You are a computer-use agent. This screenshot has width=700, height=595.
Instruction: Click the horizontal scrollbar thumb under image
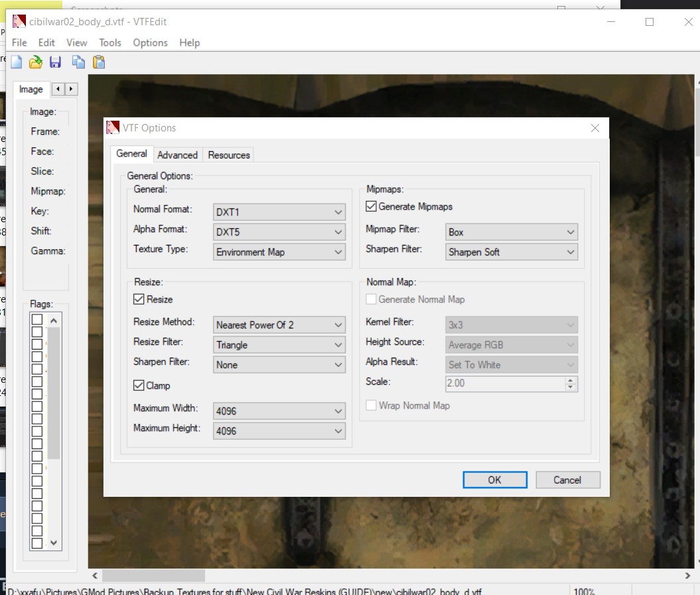coord(153,575)
